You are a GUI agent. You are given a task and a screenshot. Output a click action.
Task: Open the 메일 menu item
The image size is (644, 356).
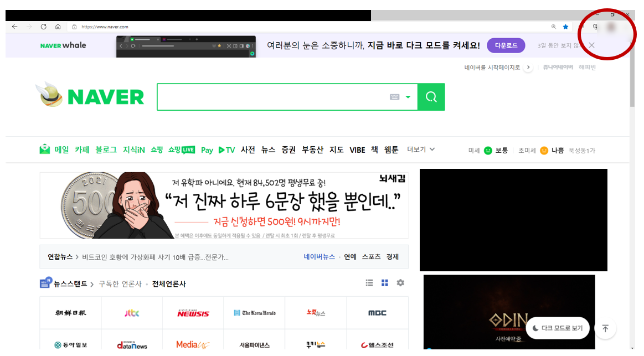pos(61,150)
